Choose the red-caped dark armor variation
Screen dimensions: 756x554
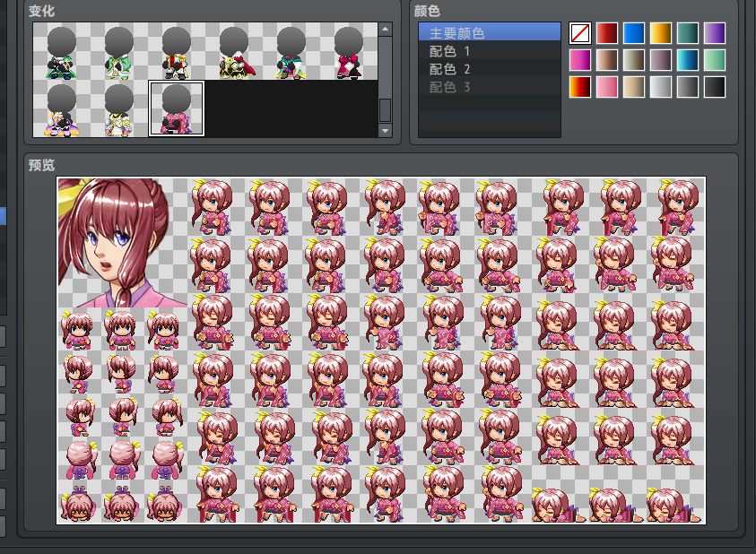(x=233, y=52)
